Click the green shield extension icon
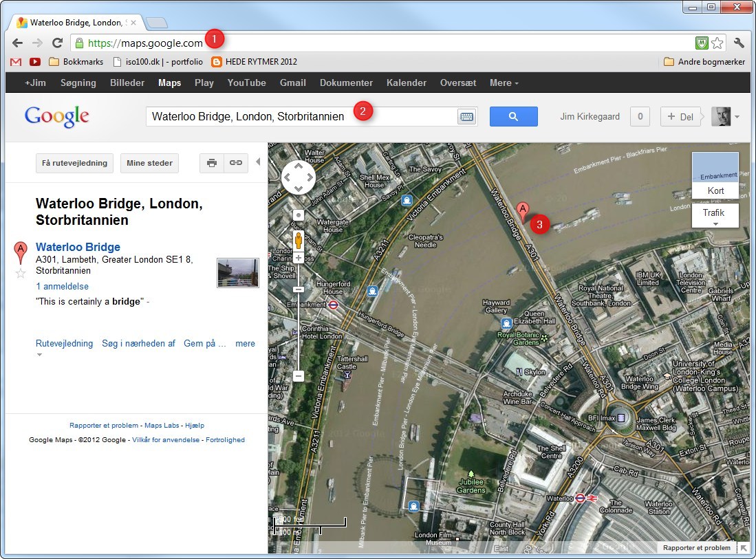 pos(702,43)
